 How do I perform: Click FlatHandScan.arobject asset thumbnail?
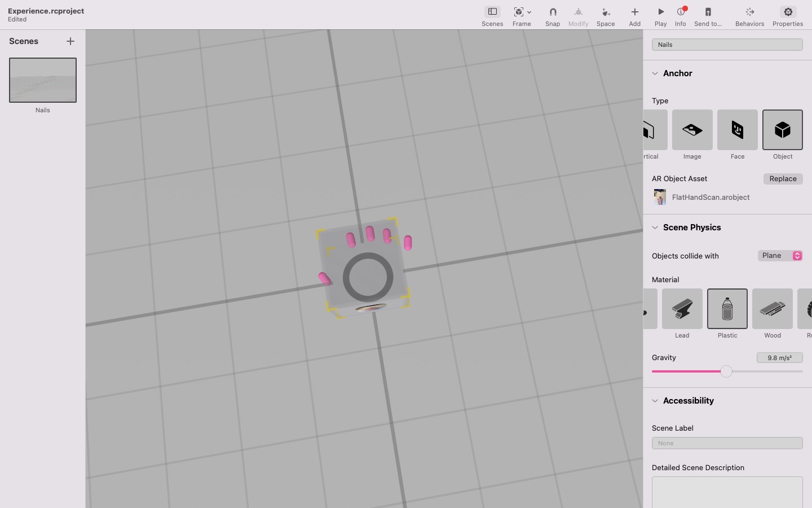pos(660,197)
